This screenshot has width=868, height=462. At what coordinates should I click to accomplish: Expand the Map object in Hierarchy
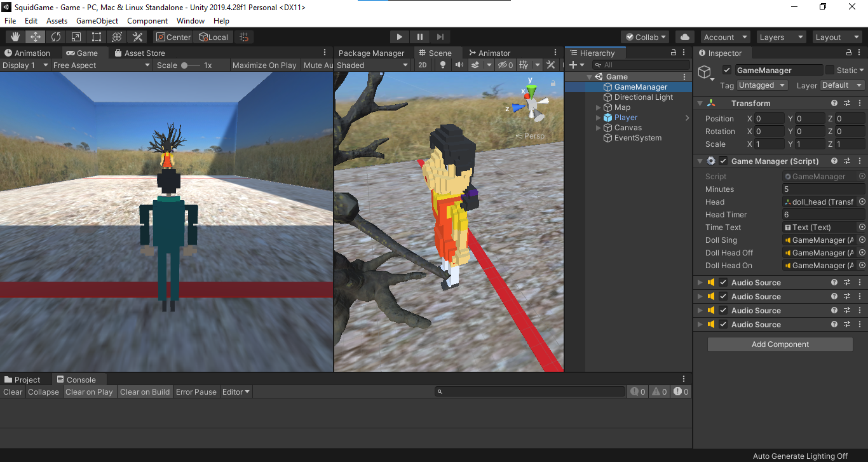pyautogui.click(x=598, y=107)
